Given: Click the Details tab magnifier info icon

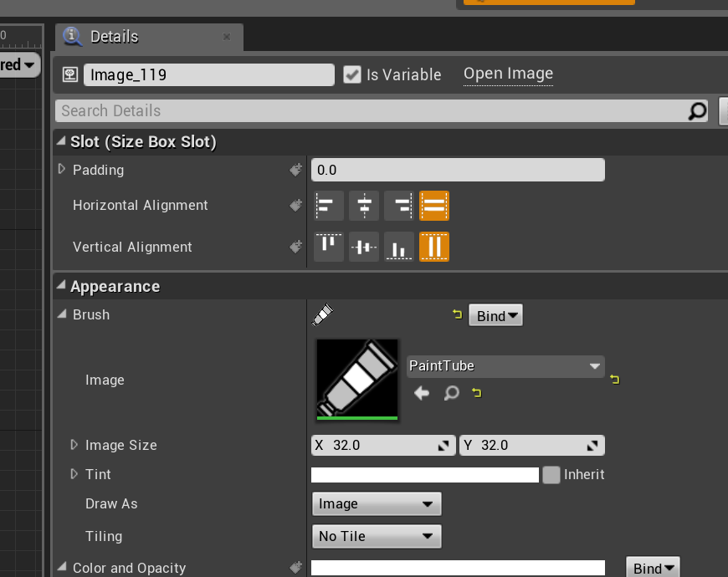Looking at the screenshot, I should (x=73, y=37).
